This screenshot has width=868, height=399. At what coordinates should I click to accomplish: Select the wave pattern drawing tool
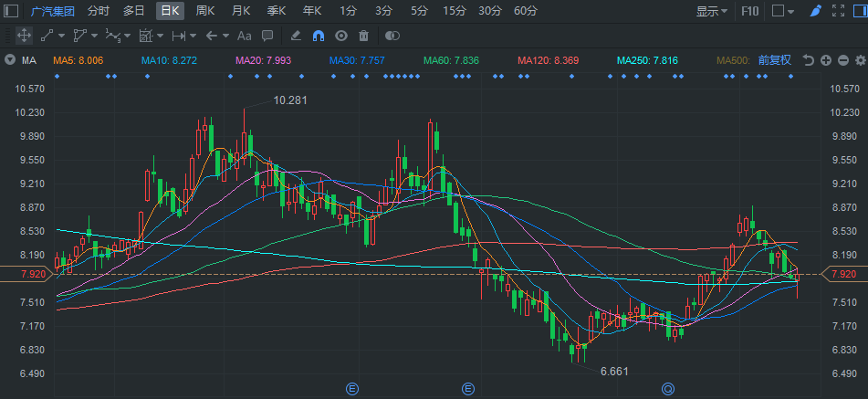[113, 36]
